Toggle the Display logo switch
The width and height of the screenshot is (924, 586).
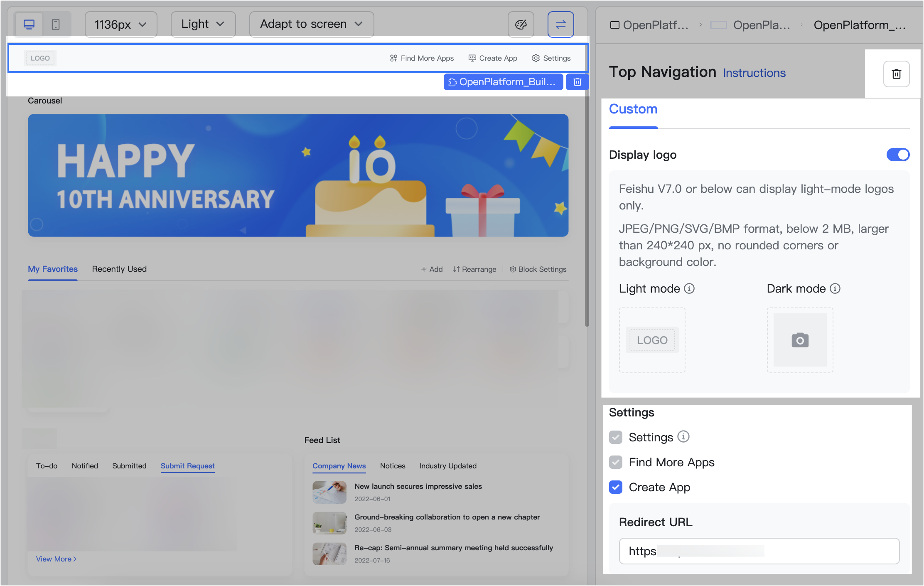click(x=898, y=155)
